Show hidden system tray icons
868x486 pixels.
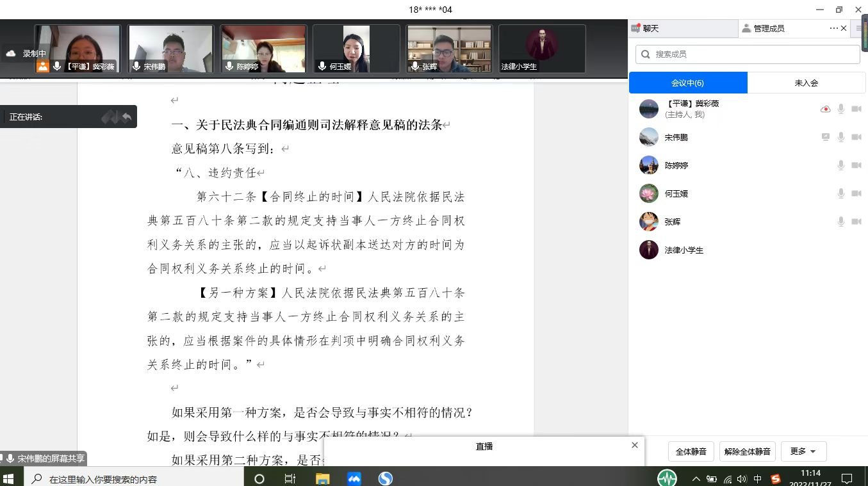tap(696, 478)
